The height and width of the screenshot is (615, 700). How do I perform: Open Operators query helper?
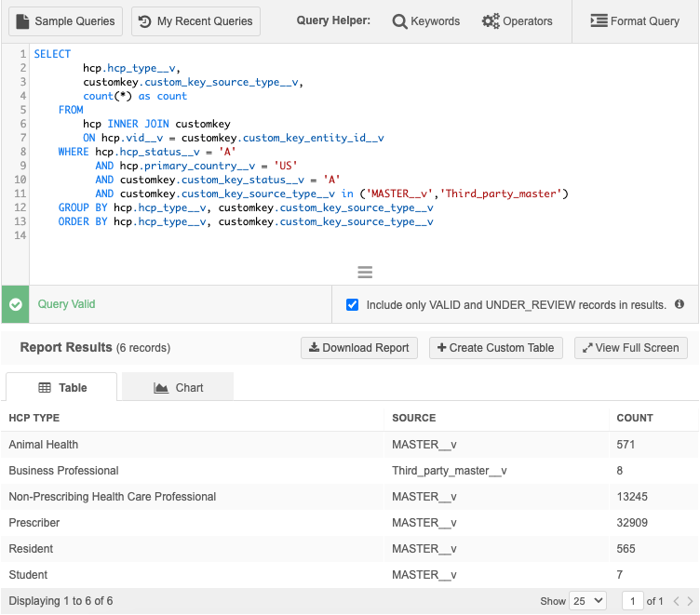tap(517, 21)
